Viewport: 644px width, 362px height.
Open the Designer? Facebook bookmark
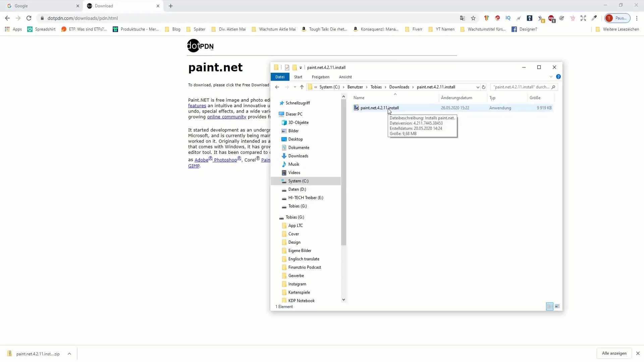point(524,29)
